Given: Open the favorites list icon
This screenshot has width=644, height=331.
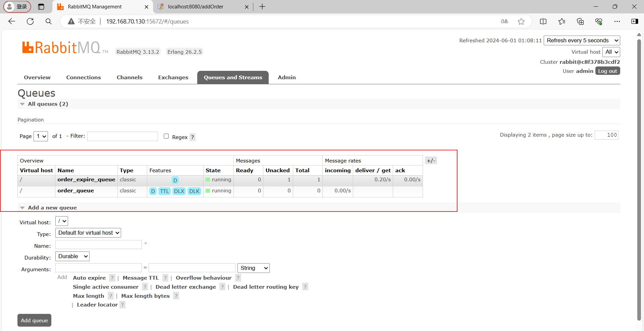Looking at the screenshot, I should pos(562,21).
